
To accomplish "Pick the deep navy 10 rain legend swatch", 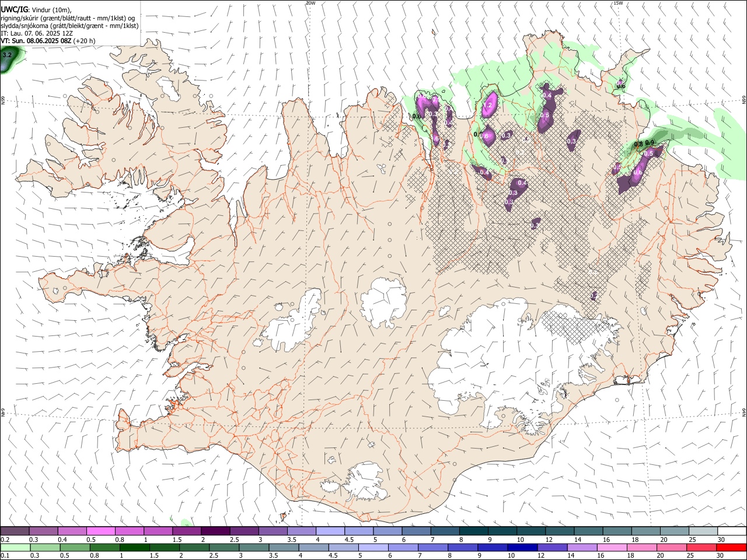I will pyautogui.click(x=522, y=547).
